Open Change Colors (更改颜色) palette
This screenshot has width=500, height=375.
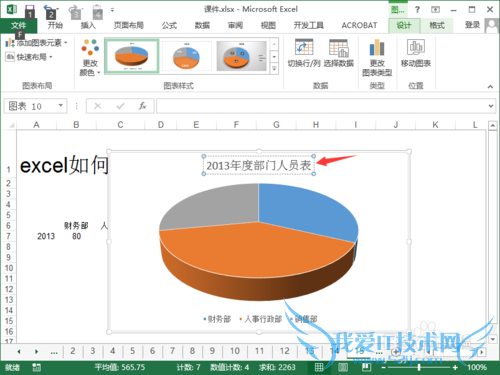pyautogui.click(x=90, y=58)
